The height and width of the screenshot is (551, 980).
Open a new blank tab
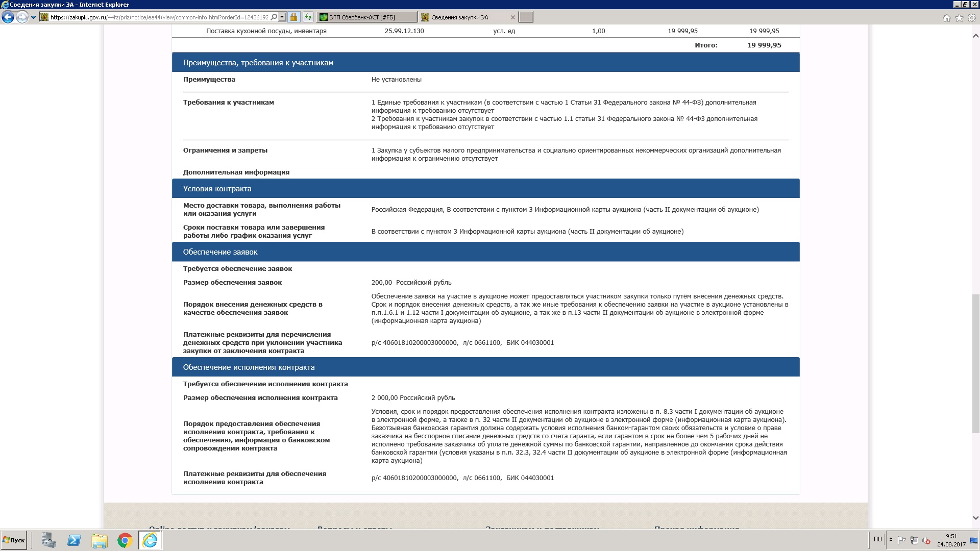click(x=526, y=17)
